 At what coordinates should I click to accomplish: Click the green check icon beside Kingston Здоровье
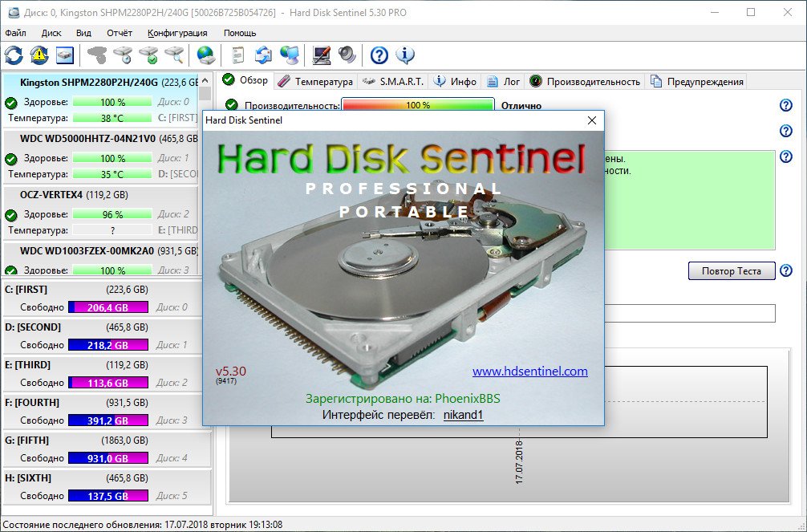[10, 103]
